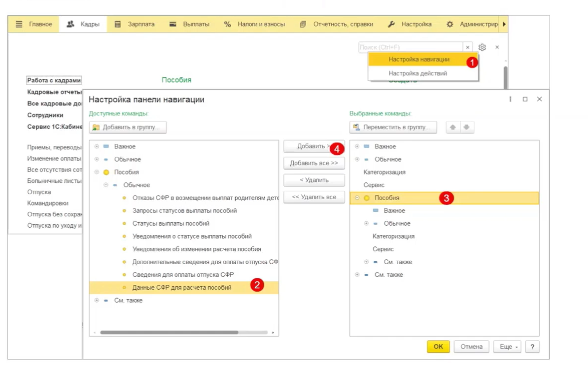Expand См. также in available commands

point(97,300)
